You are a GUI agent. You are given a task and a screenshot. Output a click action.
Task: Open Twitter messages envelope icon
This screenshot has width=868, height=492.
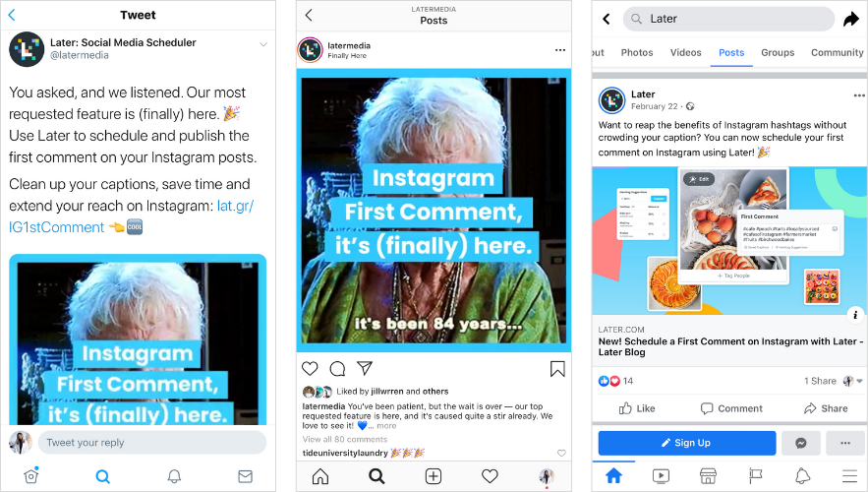tap(245, 476)
